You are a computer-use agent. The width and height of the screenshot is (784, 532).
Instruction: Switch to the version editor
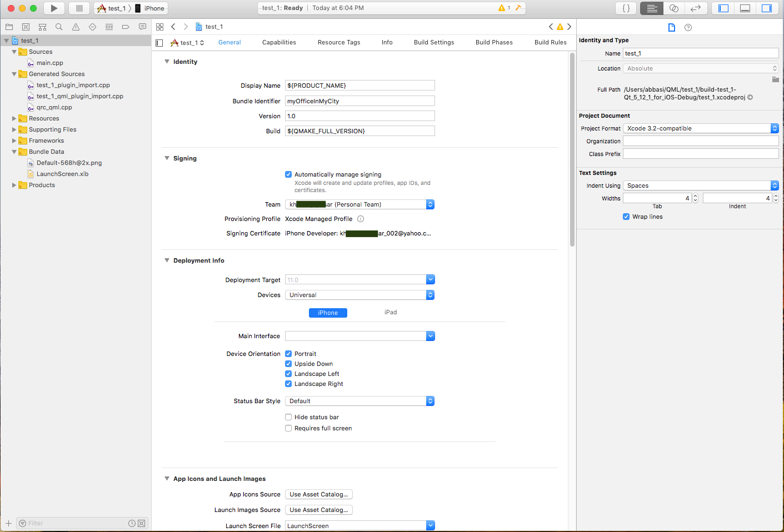tap(696, 8)
